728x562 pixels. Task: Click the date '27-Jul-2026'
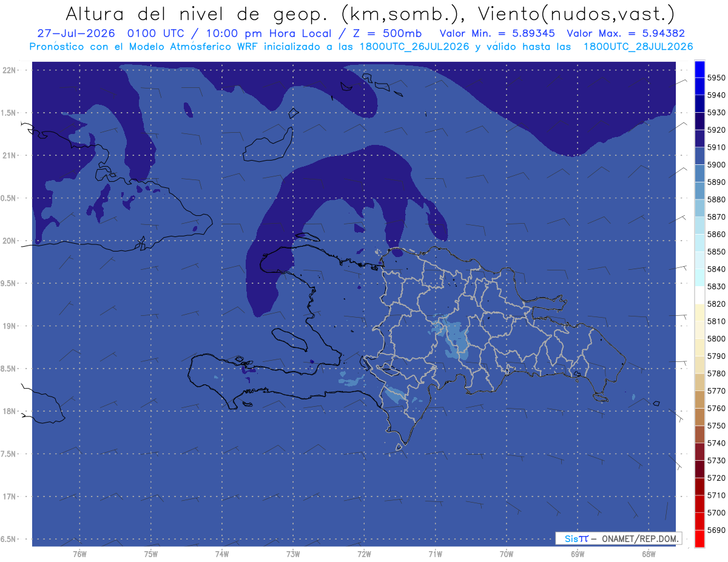click(x=77, y=33)
